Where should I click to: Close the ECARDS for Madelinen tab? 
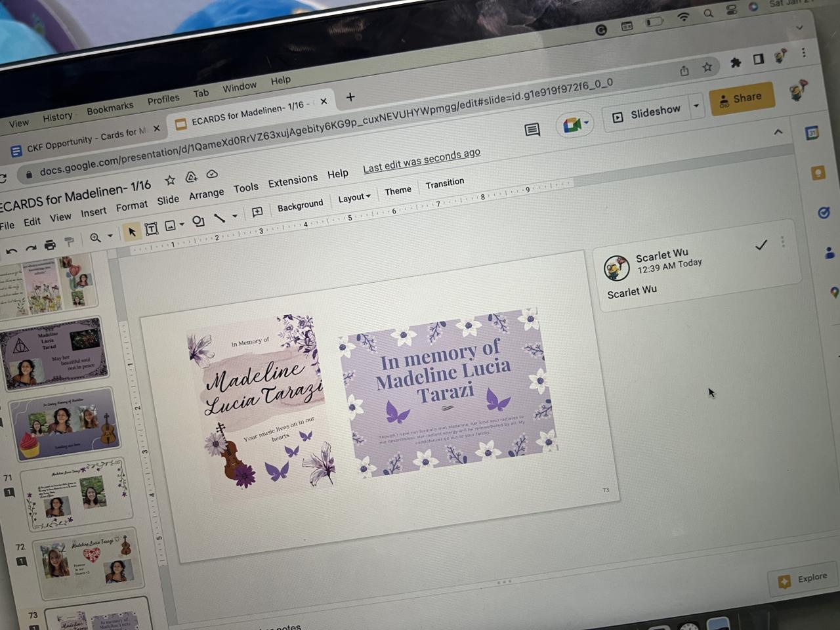point(324,101)
